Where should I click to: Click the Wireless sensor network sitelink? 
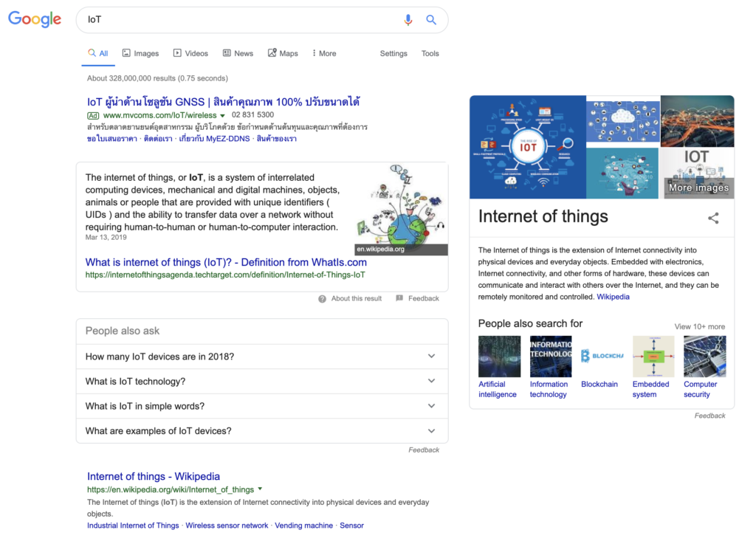coord(227,526)
